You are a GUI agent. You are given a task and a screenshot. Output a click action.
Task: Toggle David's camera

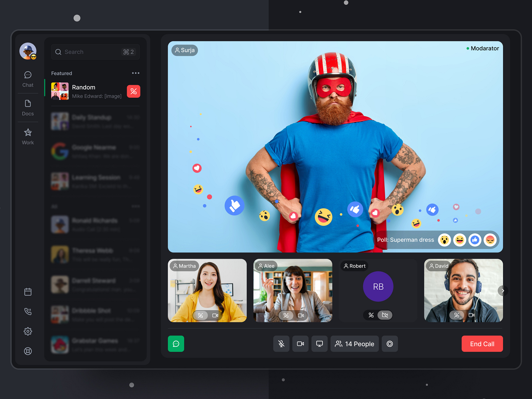[x=471, y=315]
